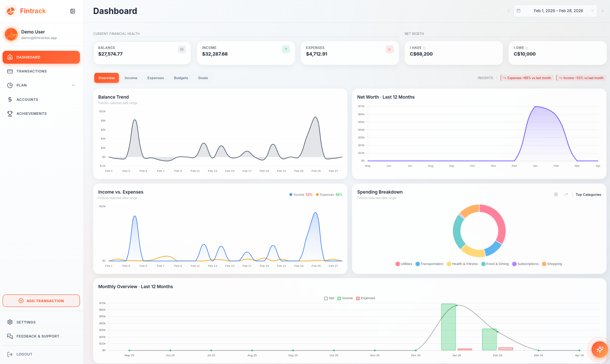Click the Demo User profile avatar
This screenshot has height=364, width=610.
click(11, 34)
